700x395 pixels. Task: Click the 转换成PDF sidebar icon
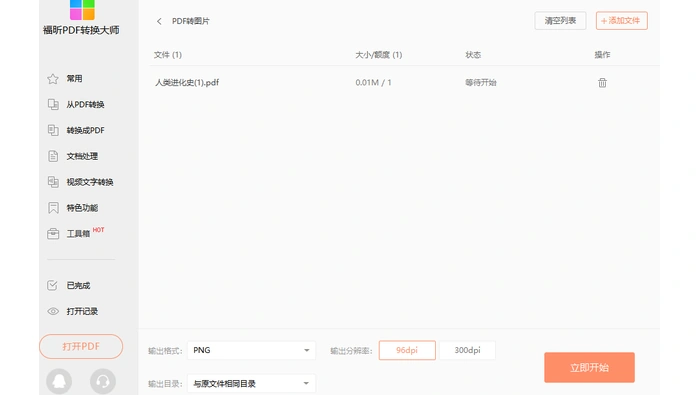pyautogui.click(x=53, y=130)
